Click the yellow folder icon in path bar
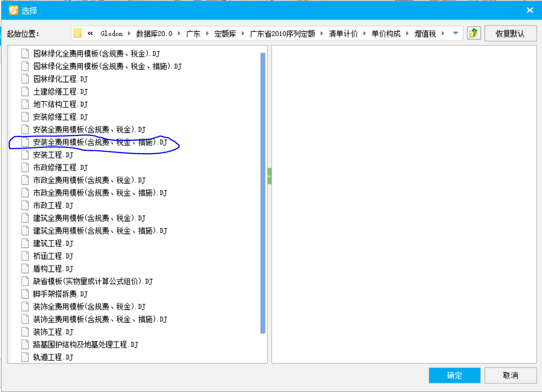The height and width of the screenshot is (392, 542). coord(78,33)
